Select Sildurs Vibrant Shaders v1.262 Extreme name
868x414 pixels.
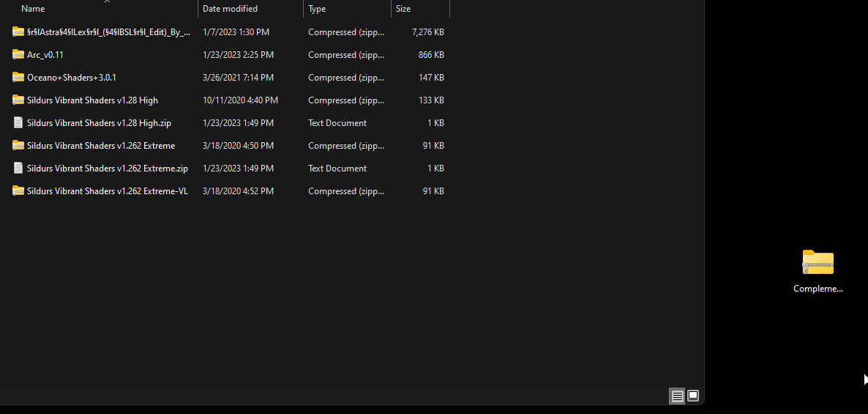coord(101,146)
